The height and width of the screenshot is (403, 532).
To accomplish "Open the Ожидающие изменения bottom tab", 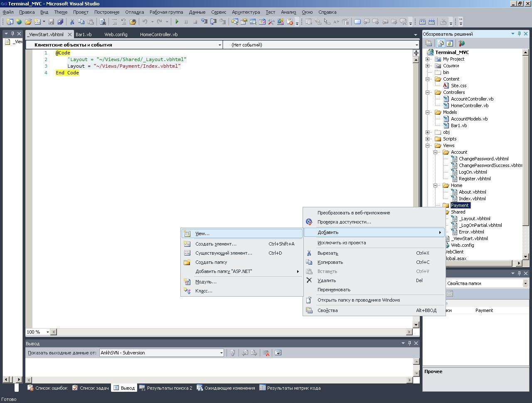I will tap(226, 388).
